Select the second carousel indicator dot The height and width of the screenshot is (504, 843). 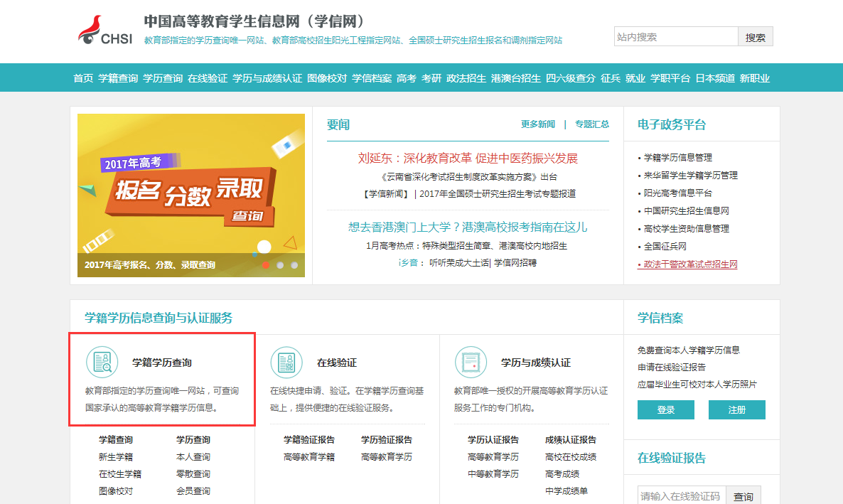point(280,265)
